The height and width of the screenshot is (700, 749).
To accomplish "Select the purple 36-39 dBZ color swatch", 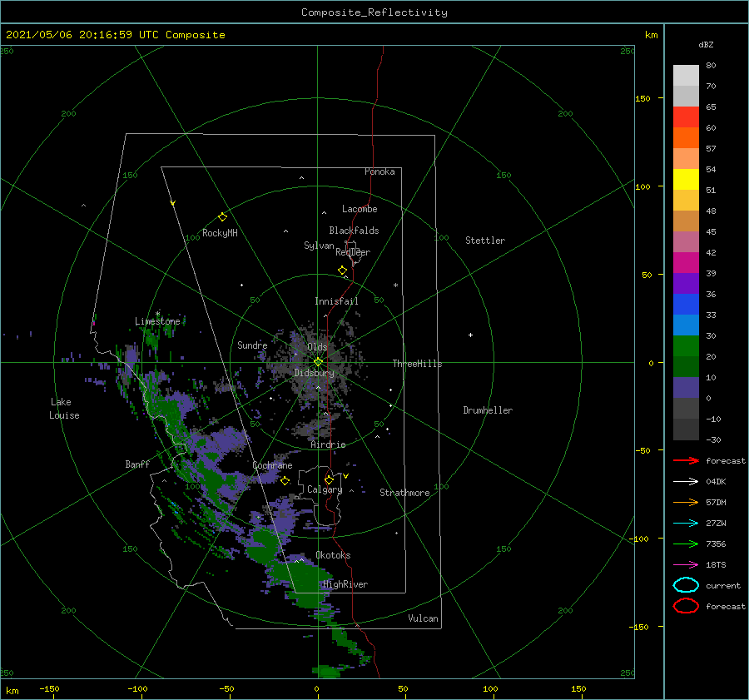I will [x=686, y=284].
